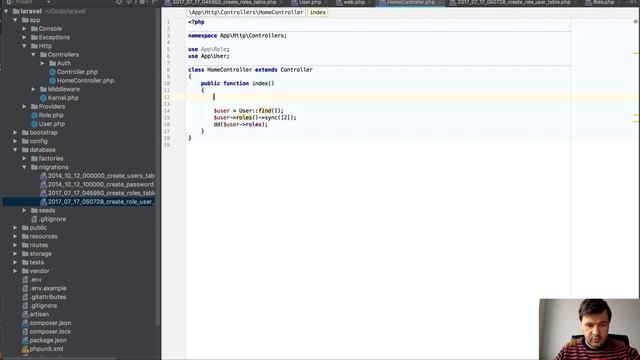The height and width of the screenshot is (360, 640).
Task: Click the routes folder icon
Action: tap(25, 245)
